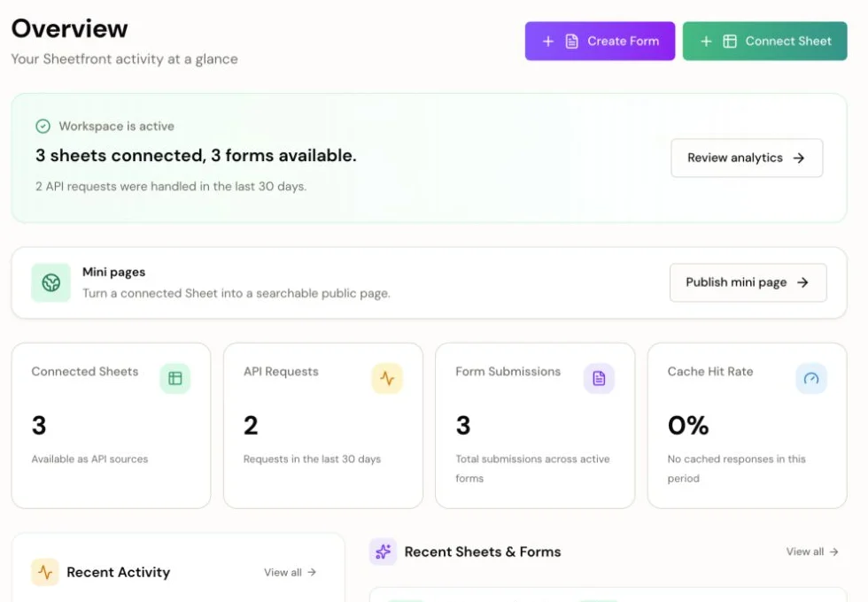Click '2 API requests were handled' text
The image size is (868, 602).
click(x=171, y=187)
